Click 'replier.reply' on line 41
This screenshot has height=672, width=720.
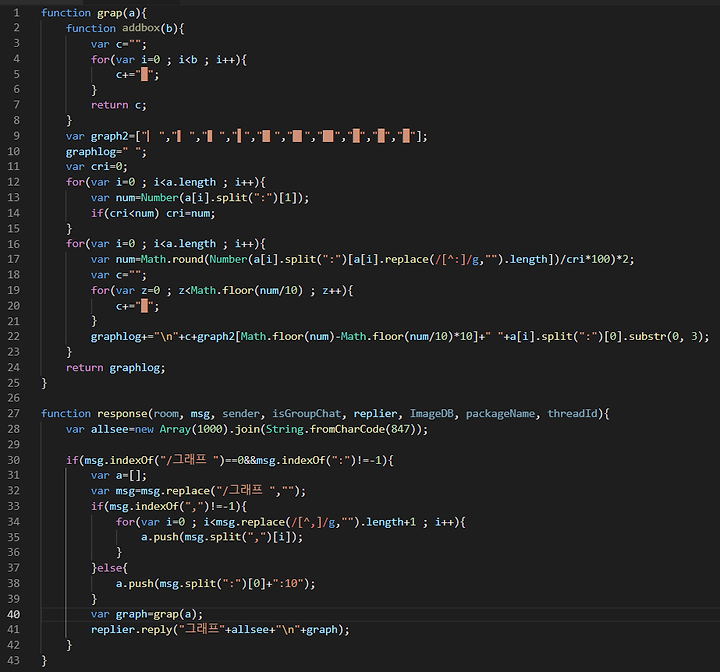tap(131, 630)
